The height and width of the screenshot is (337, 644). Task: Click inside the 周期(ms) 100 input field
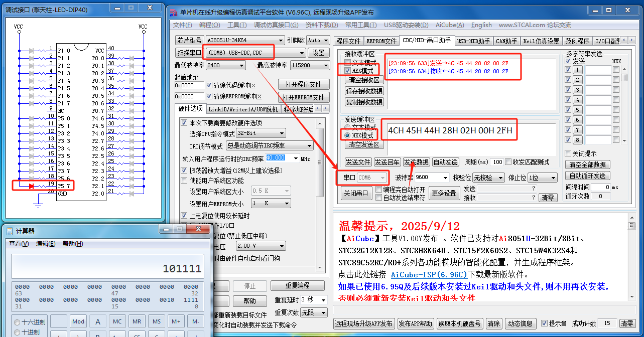tap(497, 162)
